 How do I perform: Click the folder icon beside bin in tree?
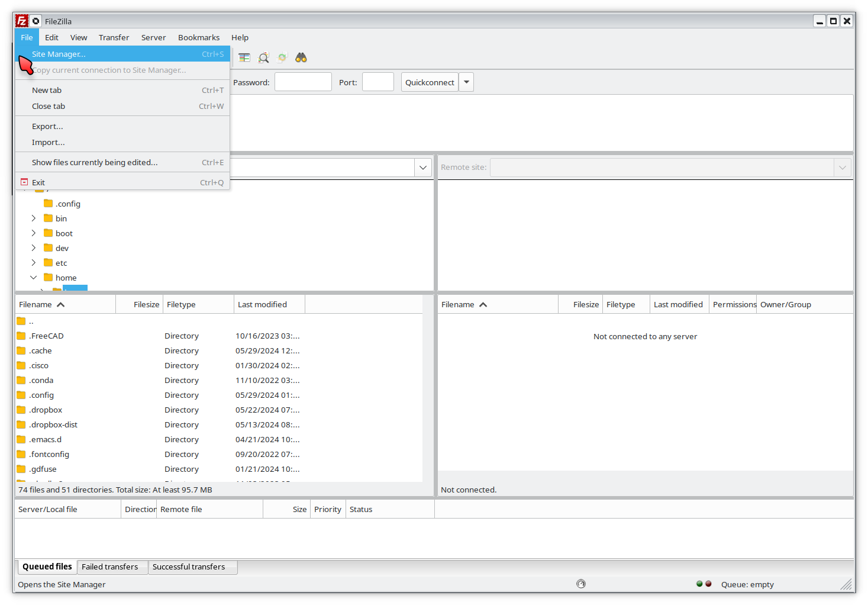coord(49,218)
